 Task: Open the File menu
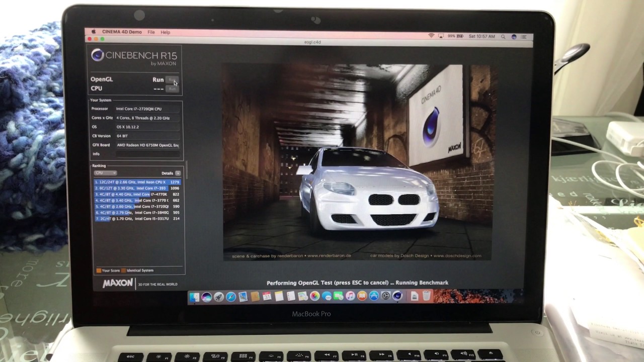[151, 32]
